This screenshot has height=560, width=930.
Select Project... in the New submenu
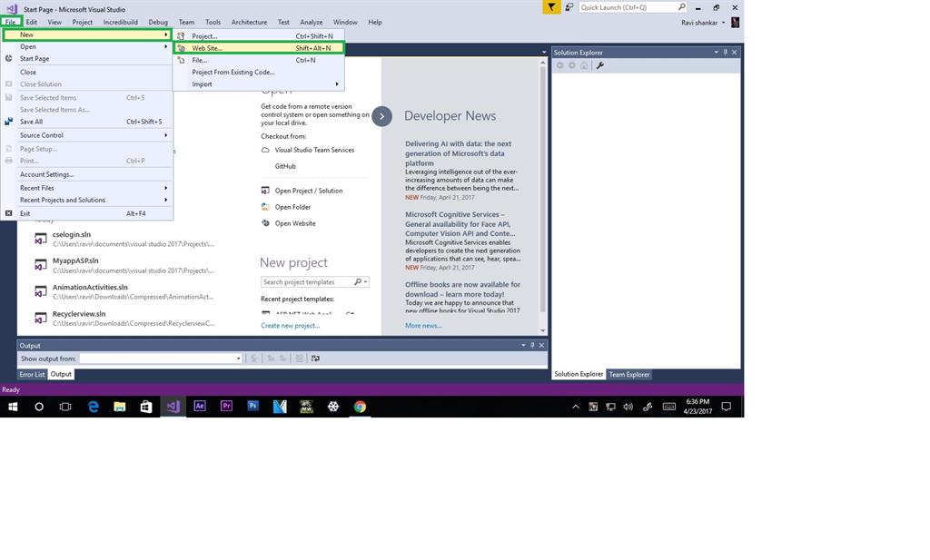259,36
